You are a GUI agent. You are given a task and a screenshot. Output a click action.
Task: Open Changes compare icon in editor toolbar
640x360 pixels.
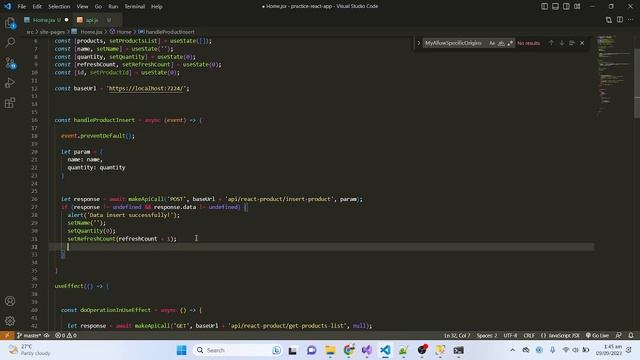[609, 20]
